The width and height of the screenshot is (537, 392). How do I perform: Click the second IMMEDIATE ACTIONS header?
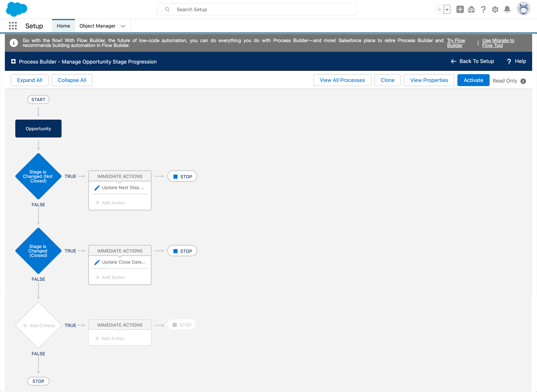click(120, 251)
